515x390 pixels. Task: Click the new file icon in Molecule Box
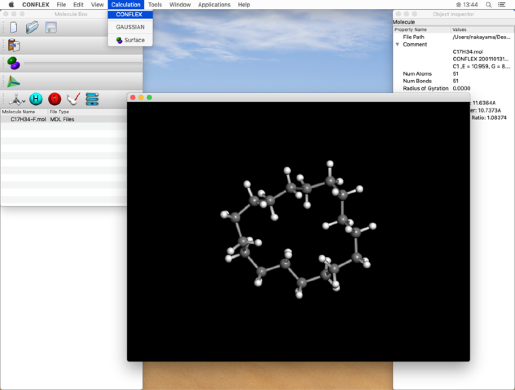pyautogui.click(x=13, y=27)
